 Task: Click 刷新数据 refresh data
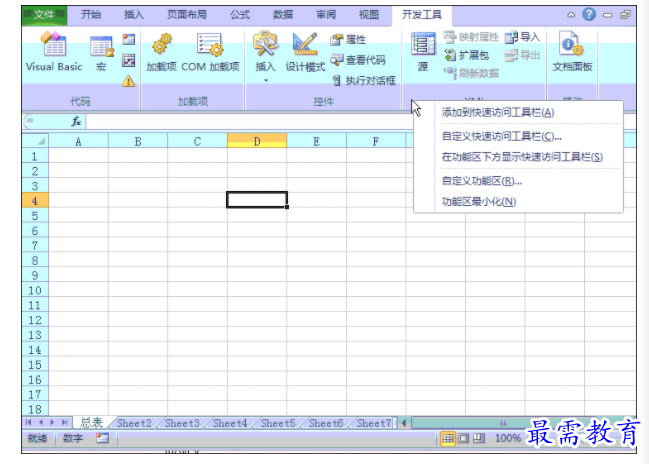(471, 73)
